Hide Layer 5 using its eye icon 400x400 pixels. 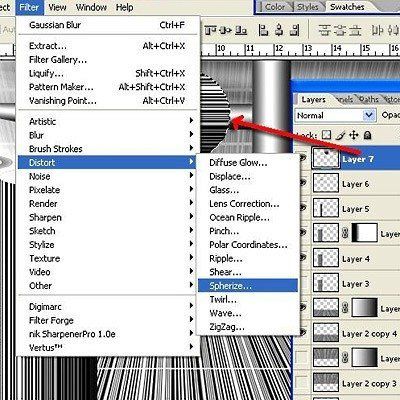(x=303, y=207)
